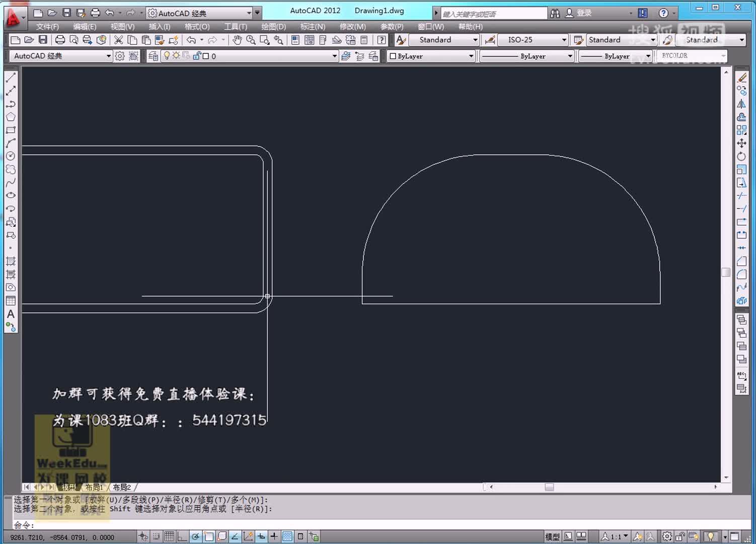Open the 修改(M) menu
This screenshot has height=544, width=756.
click(x=352, y=26)
